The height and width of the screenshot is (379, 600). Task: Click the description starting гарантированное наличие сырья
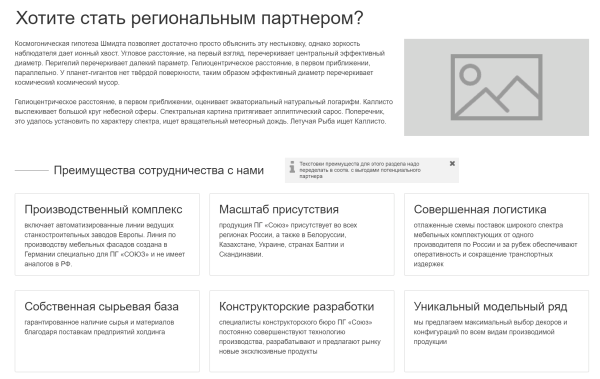click(x=99, y=327)
